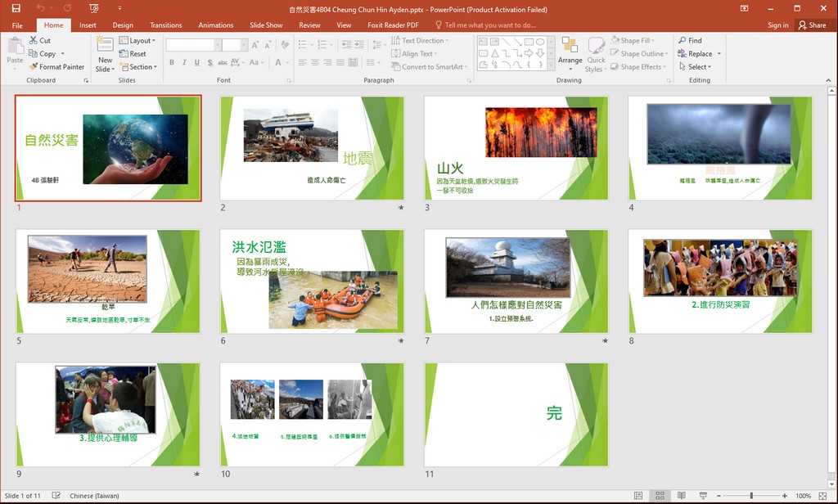Screen dimensions: 838x504
Task: Start Slide Show from status bar
Action: pyautogui.click(x=703, y=496)
